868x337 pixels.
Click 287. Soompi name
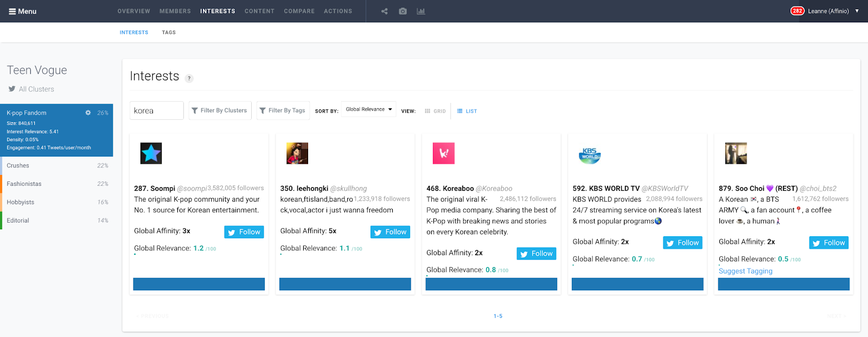tap(155, 189)
